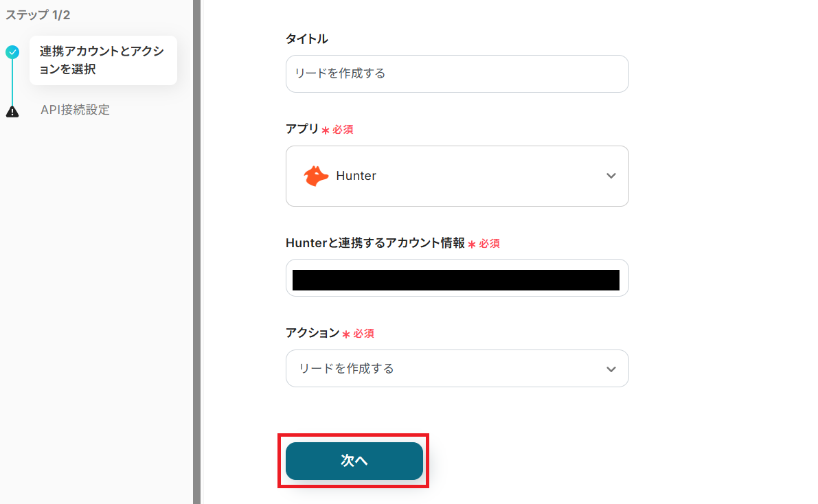The image size is (818, 504).
Task: Click the アプリ field label
Action: click(x=302, y=129)
